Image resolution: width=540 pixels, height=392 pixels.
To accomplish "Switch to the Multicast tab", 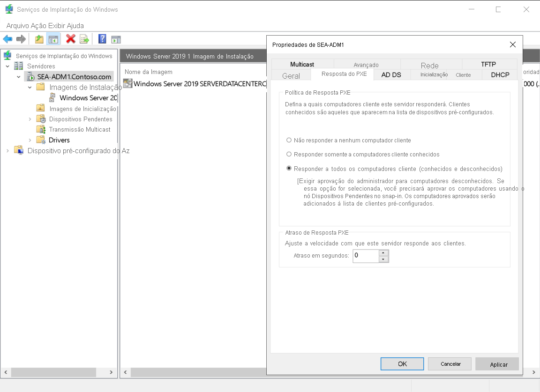I will pos(301,64).
